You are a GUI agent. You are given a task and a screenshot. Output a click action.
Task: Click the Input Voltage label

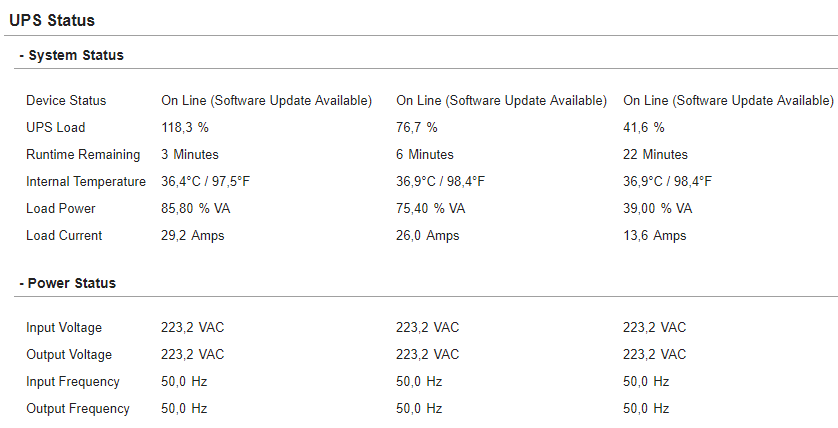64,327
